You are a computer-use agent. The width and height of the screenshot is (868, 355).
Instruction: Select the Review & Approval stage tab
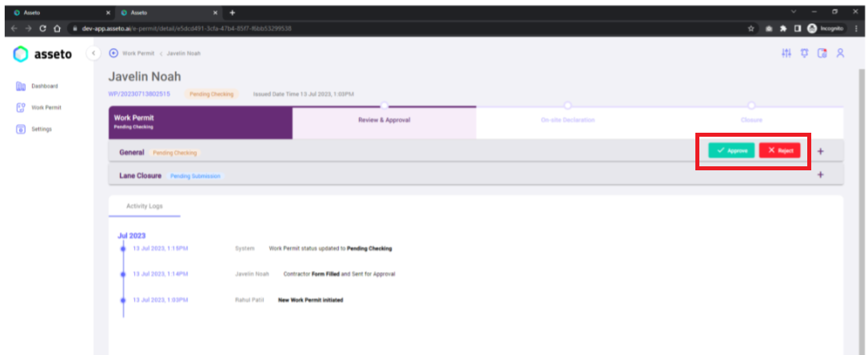tap(384, 122)
